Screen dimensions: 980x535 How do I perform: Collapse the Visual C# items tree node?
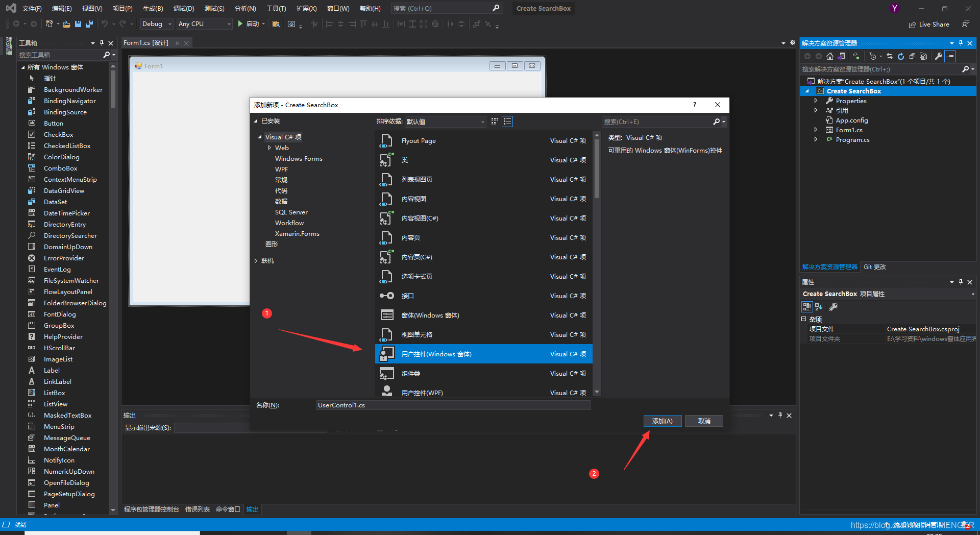(x=260, y=137)
